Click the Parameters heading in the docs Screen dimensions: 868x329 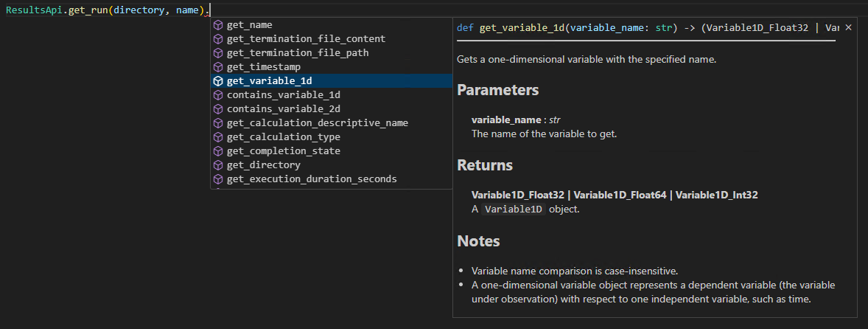pyautogui.click(x=497, y=90)
